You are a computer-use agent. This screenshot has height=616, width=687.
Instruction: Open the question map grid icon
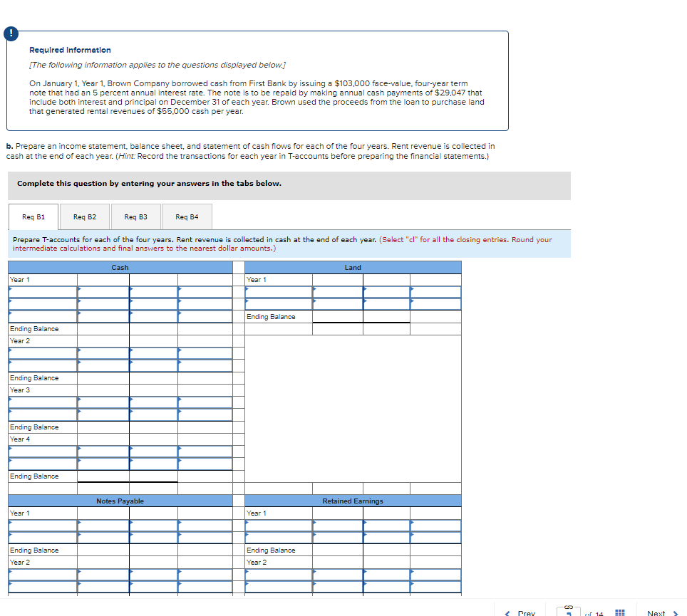(619, 611)
